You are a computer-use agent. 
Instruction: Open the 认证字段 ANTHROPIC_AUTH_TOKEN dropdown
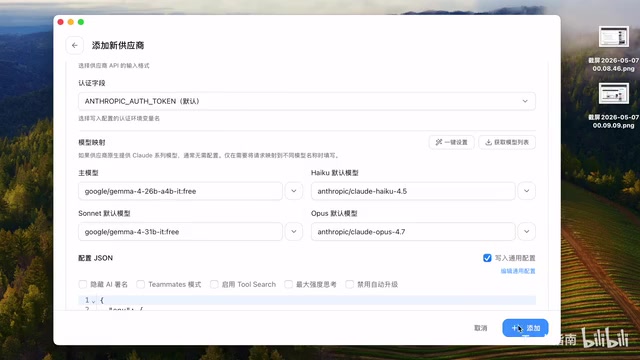307,101
